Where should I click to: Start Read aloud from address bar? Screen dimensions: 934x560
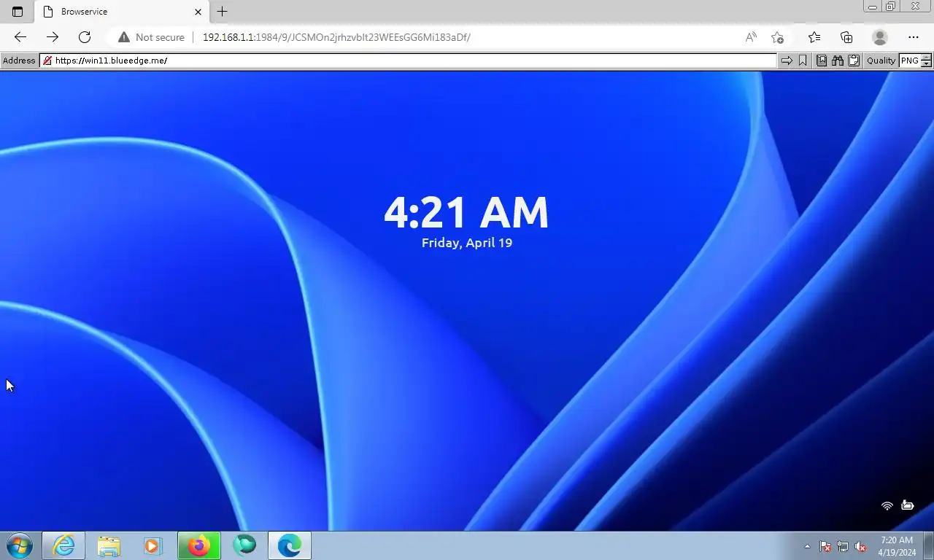click(751, 37)
